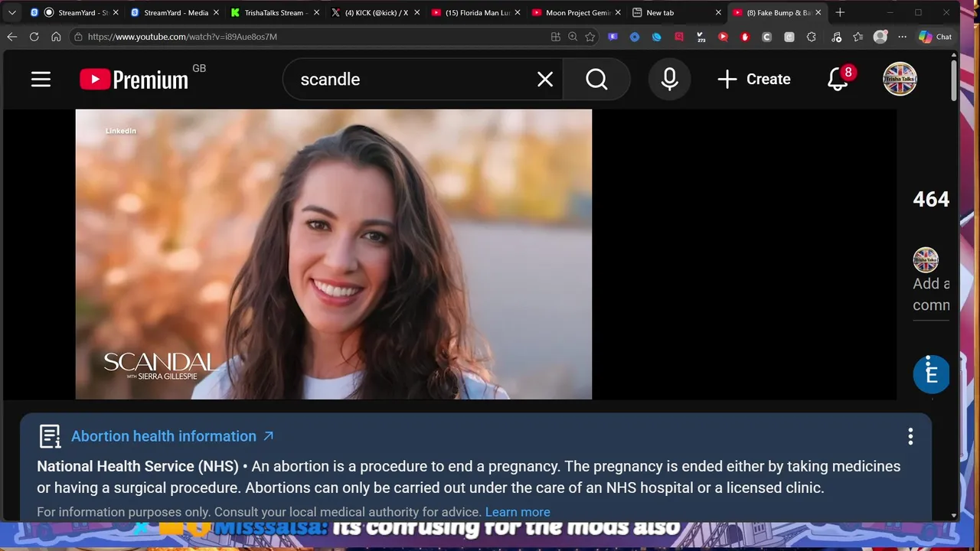The image size is (980, 551).
Task: Go to YouTube Premium home logo
Action: [x=134, y=80]
